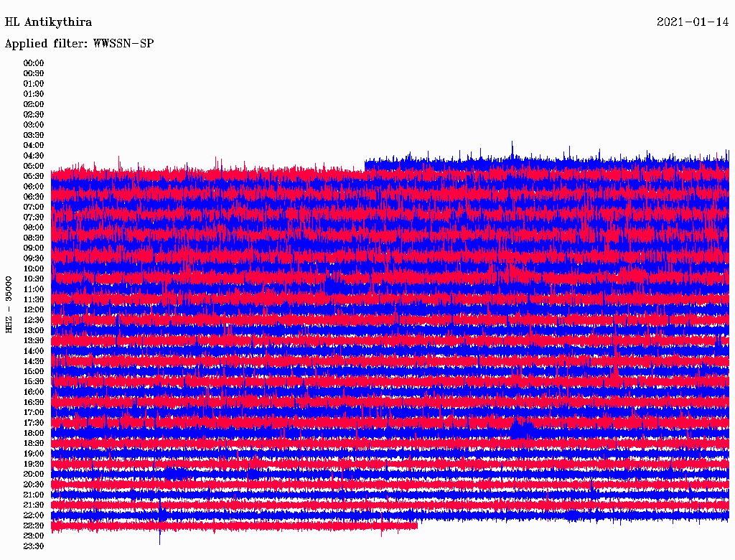Click the 17:30 time label

click(x=34, y=423)
